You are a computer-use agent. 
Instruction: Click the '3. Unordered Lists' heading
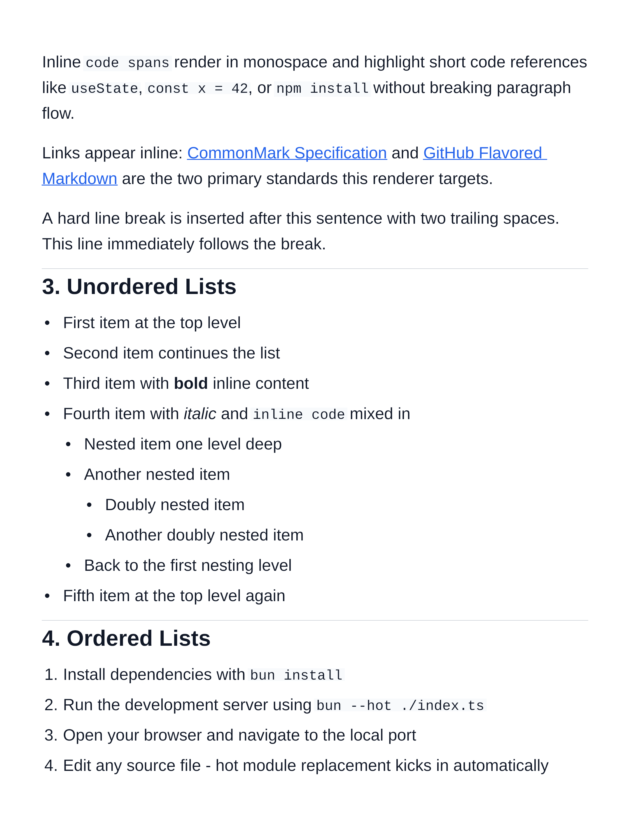coord(139,287)
